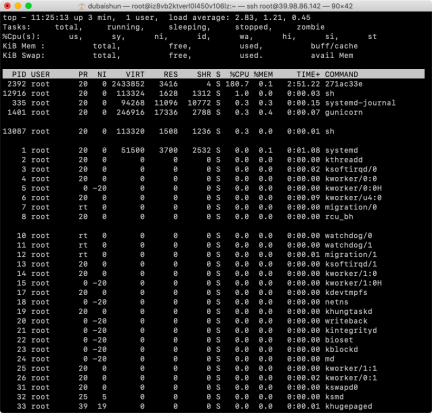Click the red close window button

(7, 6)
